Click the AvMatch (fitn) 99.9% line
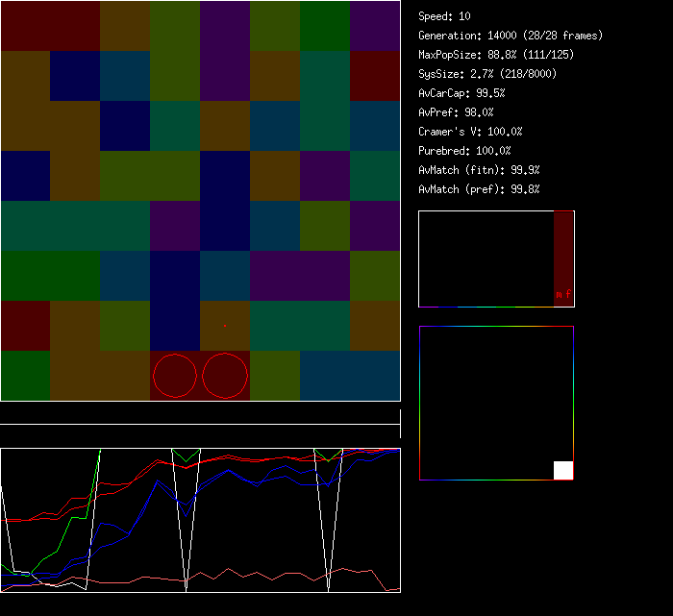673x616 pixels. pyautogui.click(x=479, y=170)
